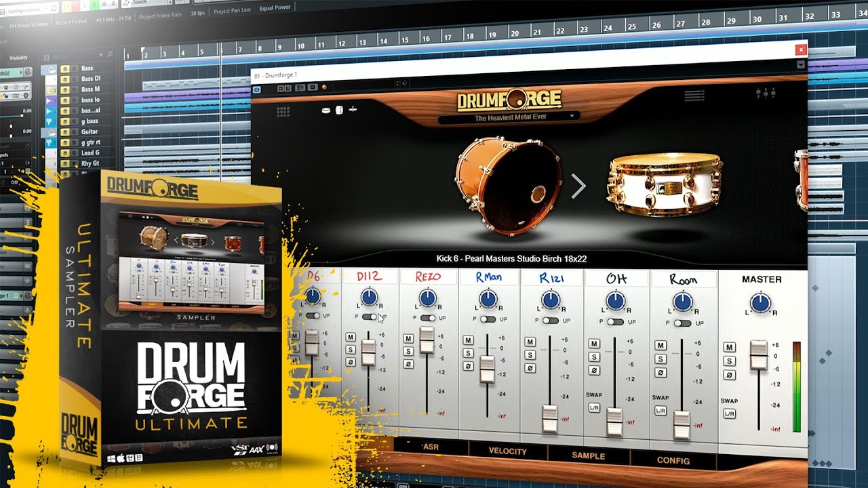Image resolution: width=868 pixels, height=488 pixels.
Task: Click the L/R swap button on MASTER channel
Action: 730,413
